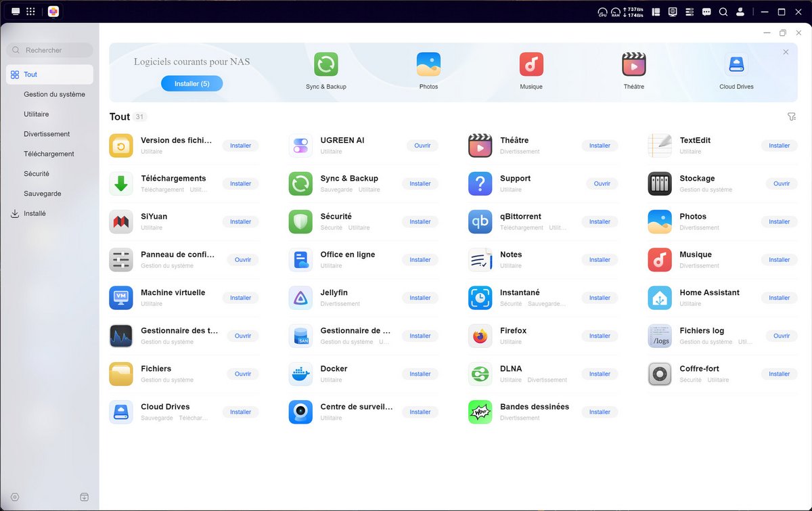The image size is (812, 511).
Task: Click the Centre de surveillance camera icon
Action: pos(300,412)
